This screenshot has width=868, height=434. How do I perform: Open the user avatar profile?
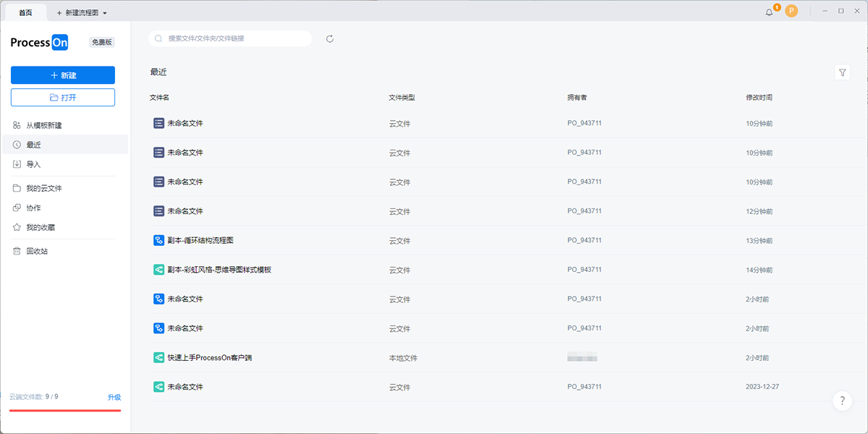coord(791,11)
